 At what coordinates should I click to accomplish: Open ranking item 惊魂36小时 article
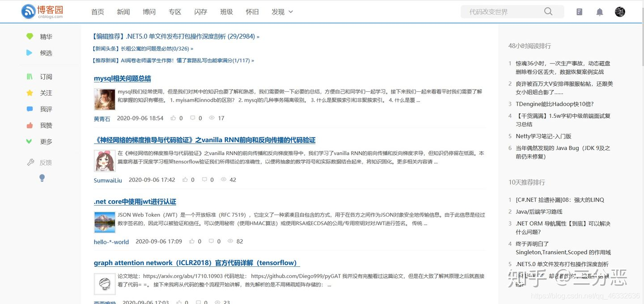pos(563,68)
